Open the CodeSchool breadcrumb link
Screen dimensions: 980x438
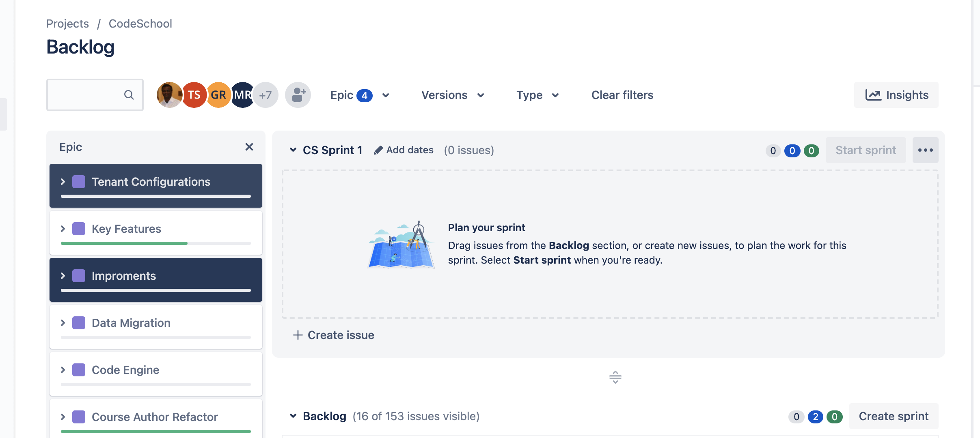pyautogui.click(x=140, y=24)
